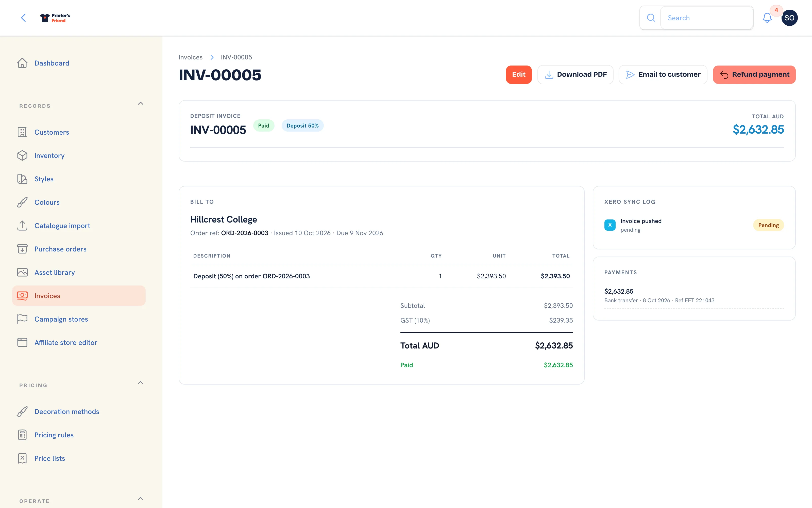Click the back arrow icon
The image size is (812, 508).
pos(24,18)
